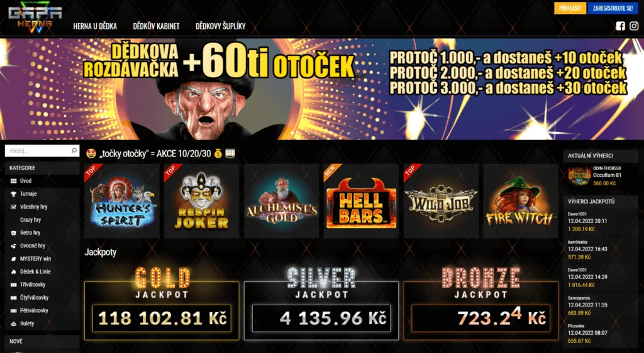The width and height of the screenshot is (644, 353).
Task: Focus the Hledej search field
Action: [x=38, y=151]
